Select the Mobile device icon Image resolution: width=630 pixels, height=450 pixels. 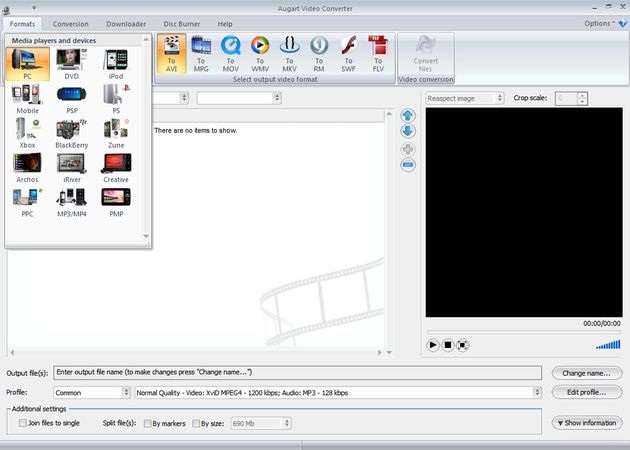click(28, 99)
